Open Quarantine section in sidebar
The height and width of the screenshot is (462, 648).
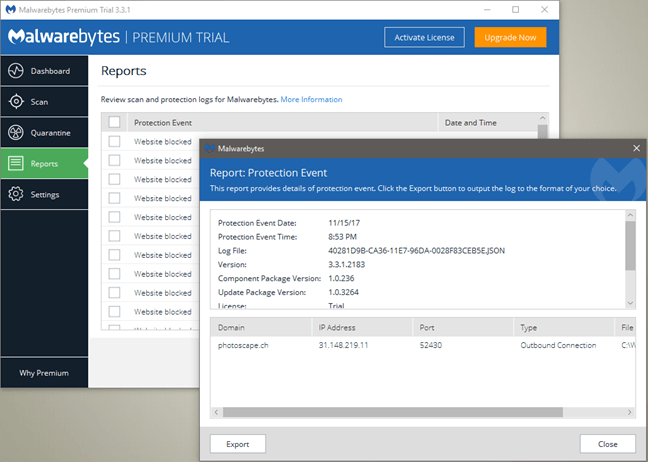(x=44, y=133)
